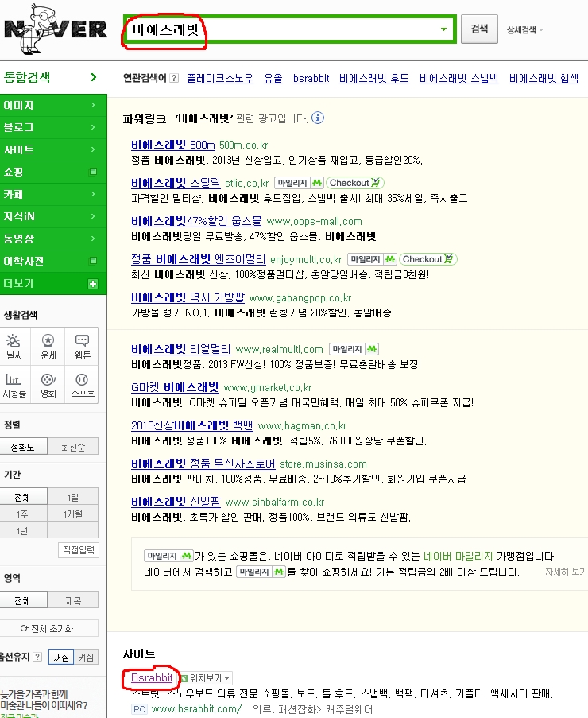Click the power link info icon
This screenshot has width=588, height=718.
(x=318, y=118)
